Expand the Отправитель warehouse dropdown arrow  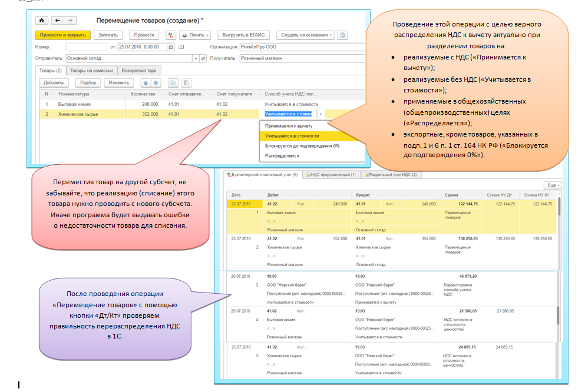coord(196,58)
